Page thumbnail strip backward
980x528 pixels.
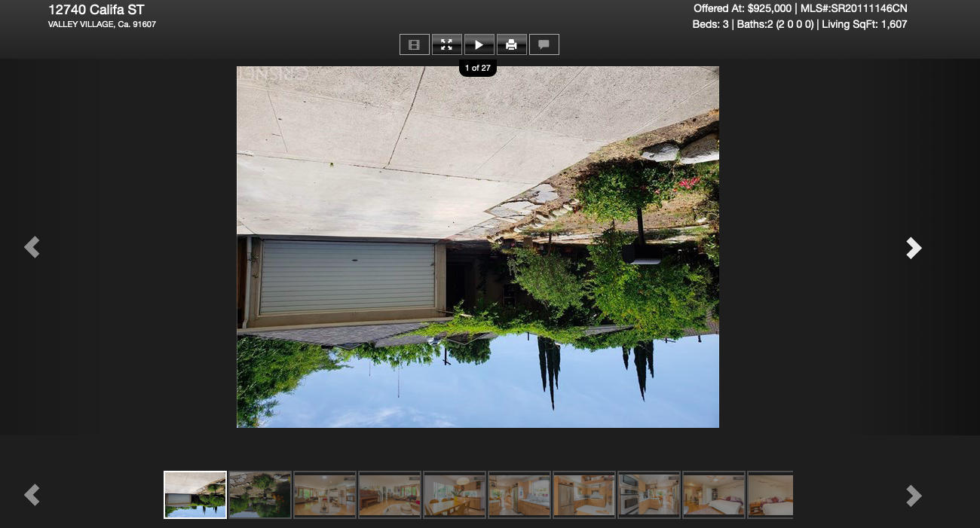pos(32,495)
